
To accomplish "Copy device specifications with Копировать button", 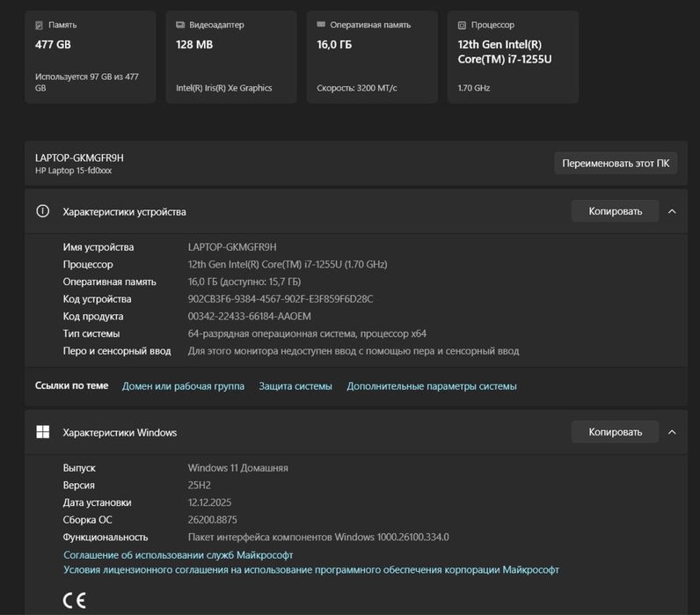I will 616,211.
